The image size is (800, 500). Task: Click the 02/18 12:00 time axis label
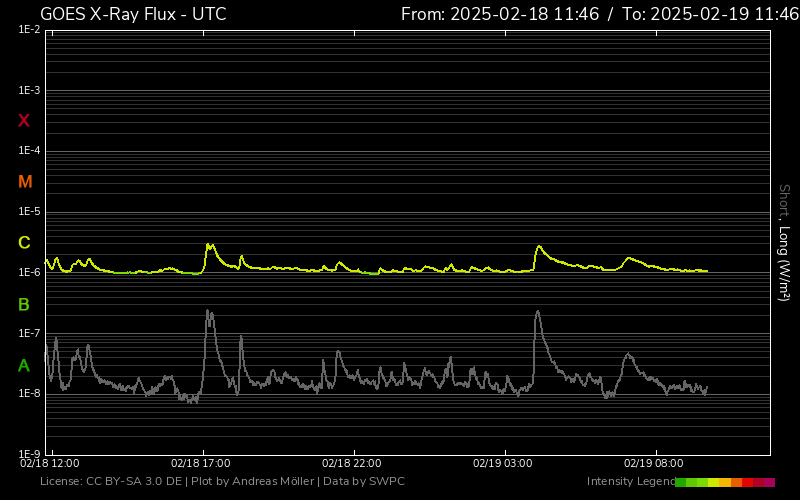[x=50, y=463]
